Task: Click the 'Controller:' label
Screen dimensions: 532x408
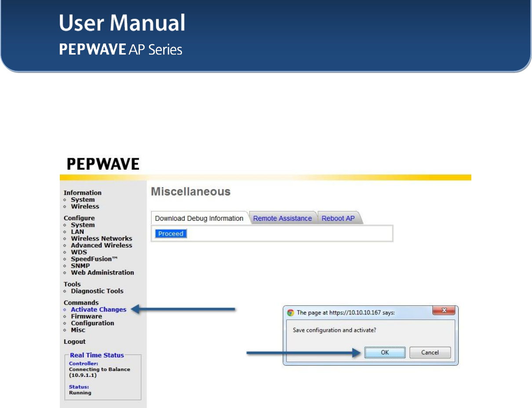Action: [84, 364]
